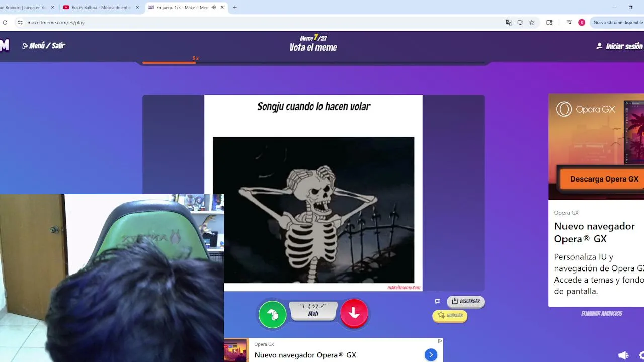
Task: Download the meme via Descargar button
Action: point(465,301)
